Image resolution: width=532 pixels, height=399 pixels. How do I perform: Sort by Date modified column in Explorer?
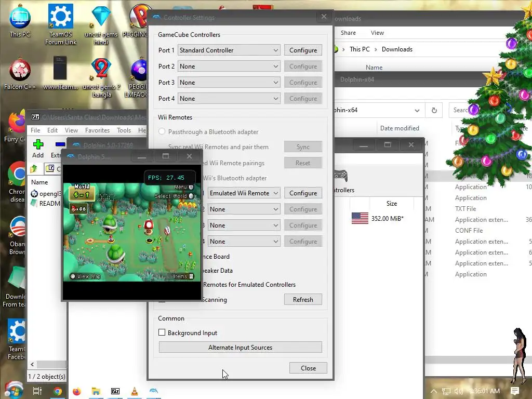point(400,128)
